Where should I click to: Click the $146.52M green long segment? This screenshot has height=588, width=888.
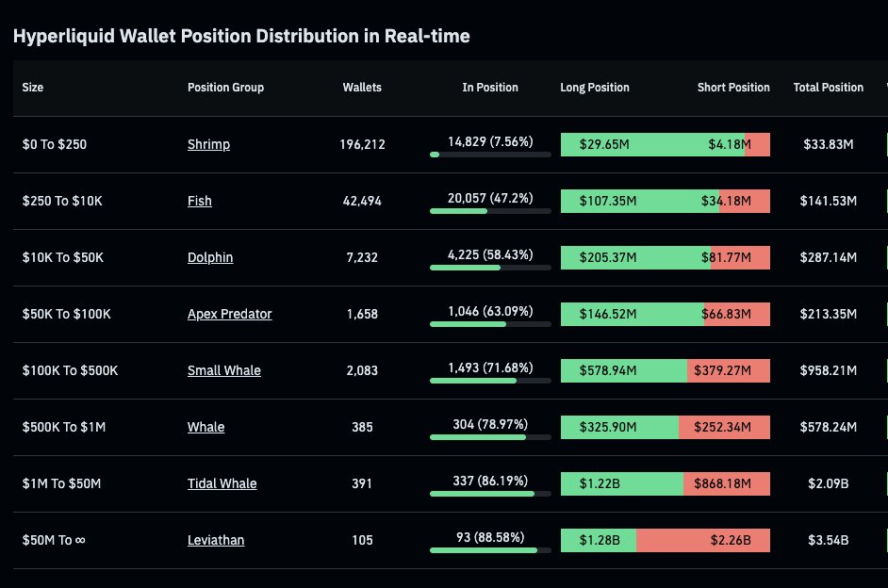[633, 314]
